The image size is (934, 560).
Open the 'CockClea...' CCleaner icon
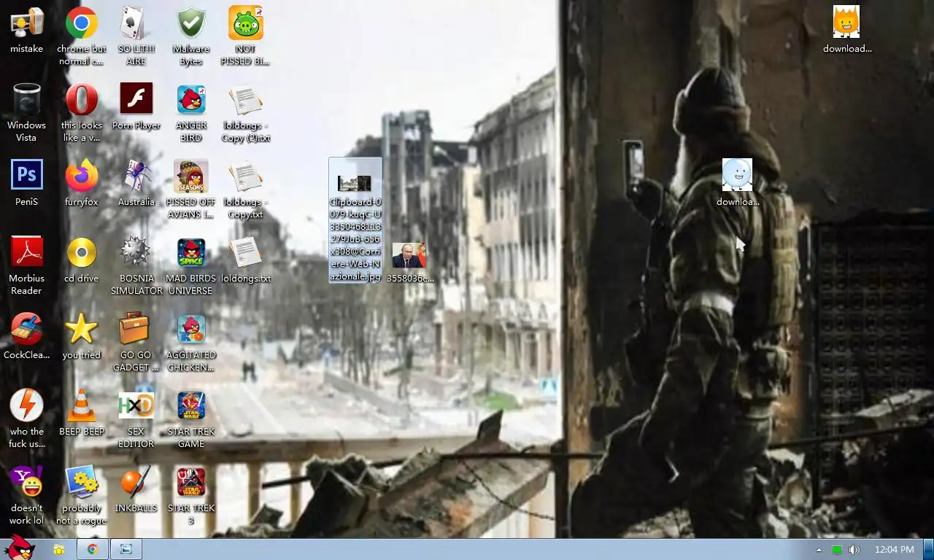pyautogui.click(x=26, y=336)
